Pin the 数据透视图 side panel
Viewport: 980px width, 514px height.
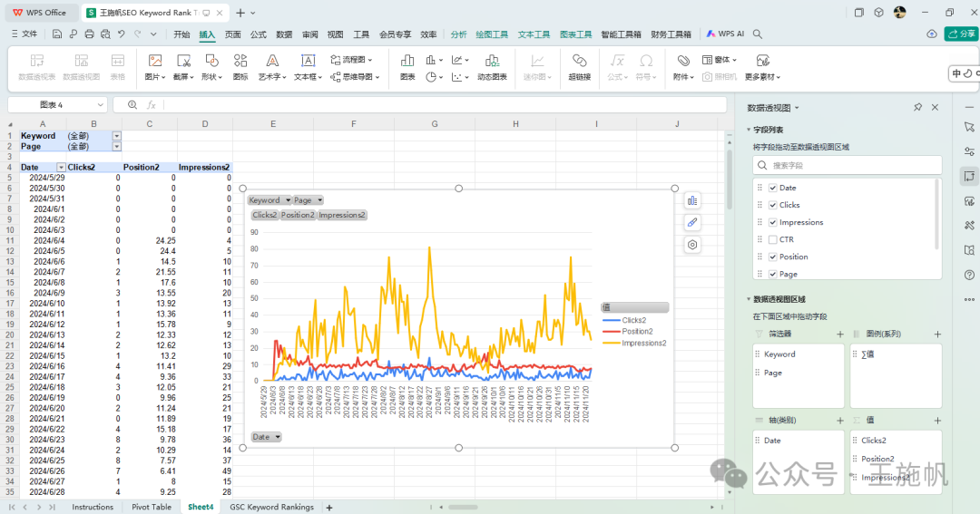coord(917,107)
